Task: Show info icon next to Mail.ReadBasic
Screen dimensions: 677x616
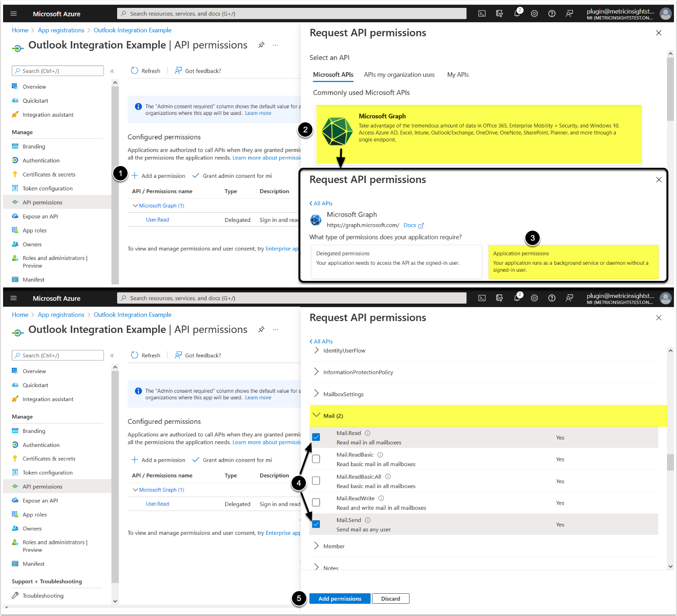Action: (380, 455)
